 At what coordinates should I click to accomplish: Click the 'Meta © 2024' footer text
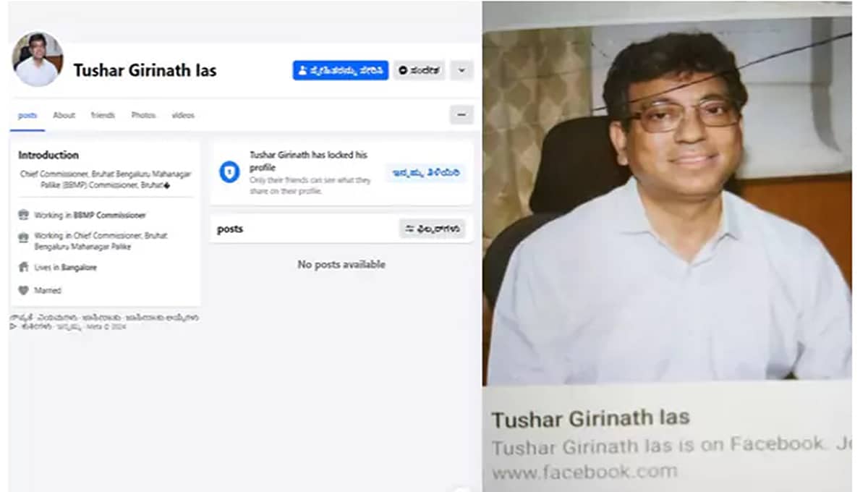coord(106,327)
